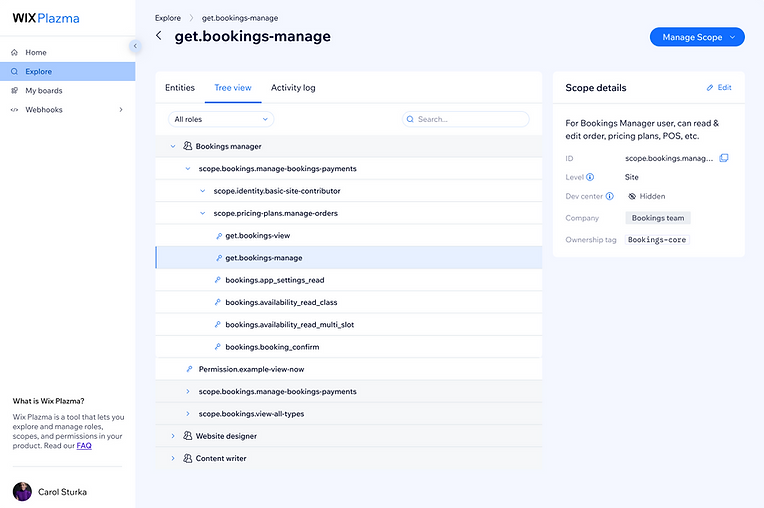Viewport: 764px width, 508px height.
Task: Open Webhooks in the sidebar
Action: pos(68,110)
